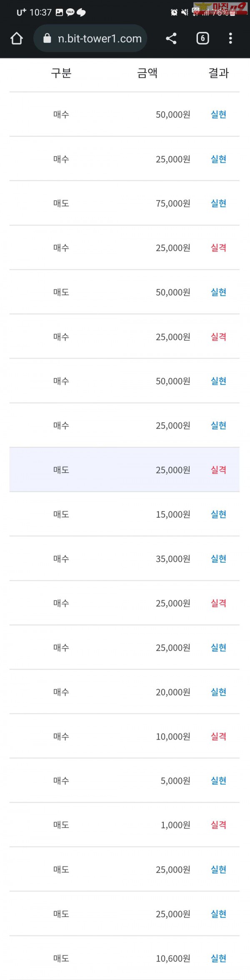Click 실현 result in the 10,600원 row
The width and height of the screenshot is (250, 980).
(218, 958)
